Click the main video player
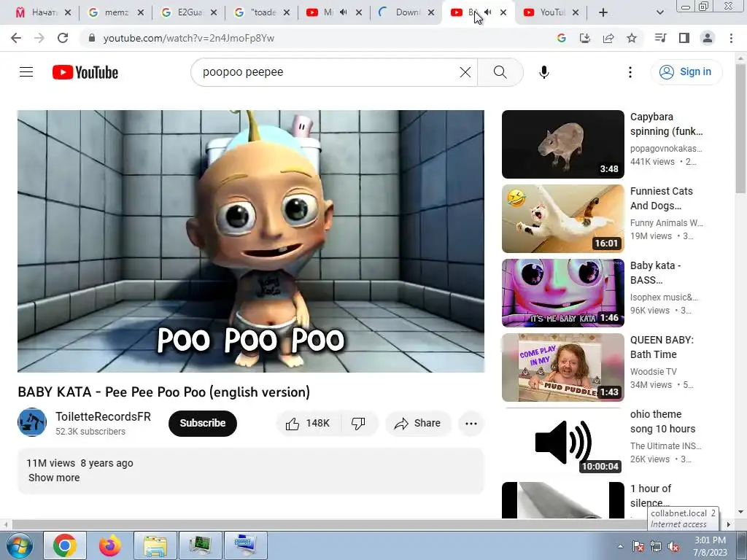Viewport: 747px width, 560px height. (251, 241)
